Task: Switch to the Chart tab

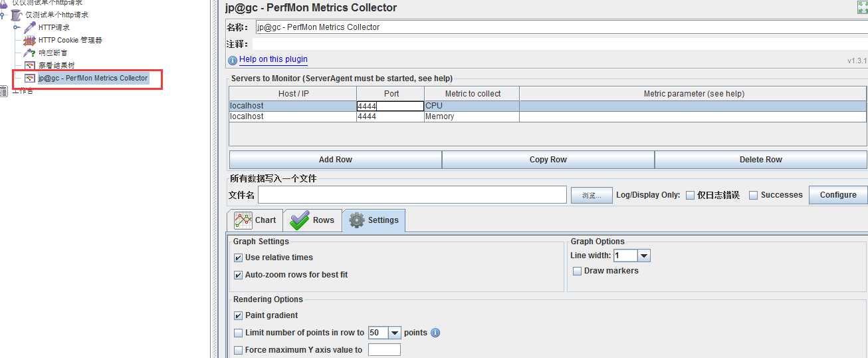Action: pos(256,220)
